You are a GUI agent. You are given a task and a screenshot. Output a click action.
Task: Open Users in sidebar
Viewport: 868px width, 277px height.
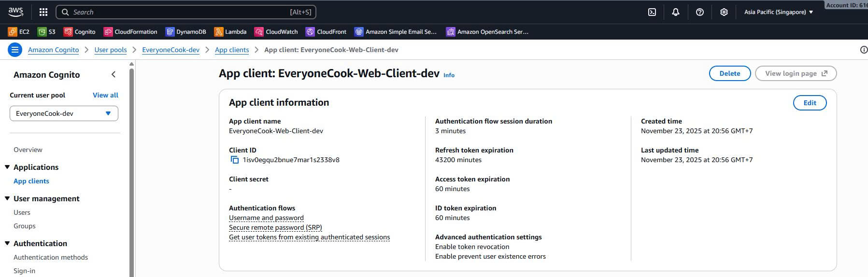tap(22, 212)
